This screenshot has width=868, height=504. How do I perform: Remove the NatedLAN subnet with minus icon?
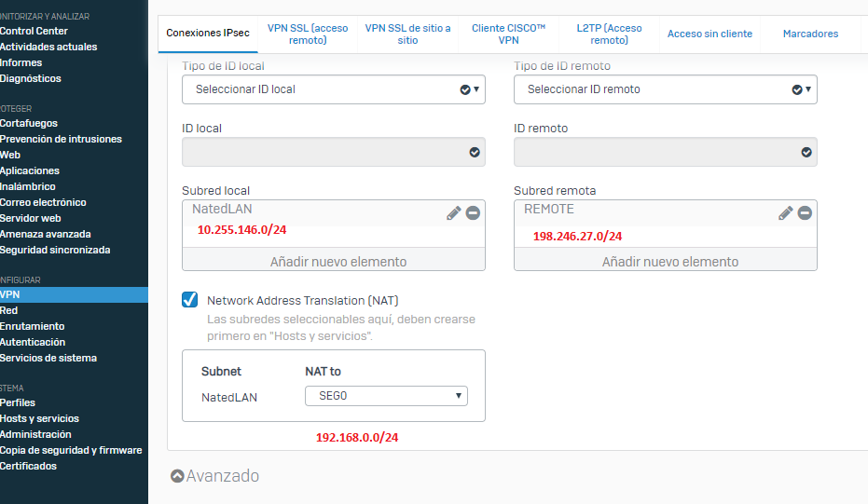[x=473, y=213]
